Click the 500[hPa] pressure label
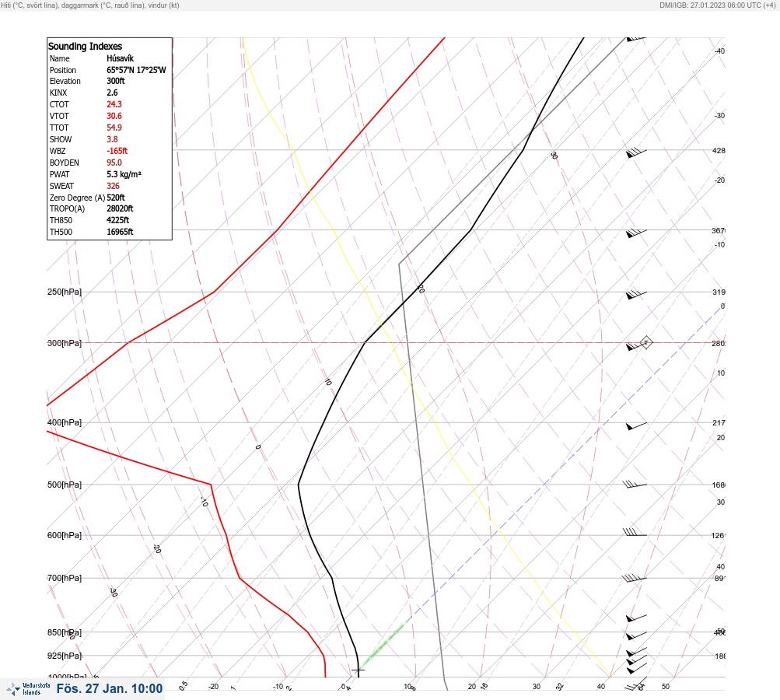Viewport: 780px width, 700px height. coord(65,485)
